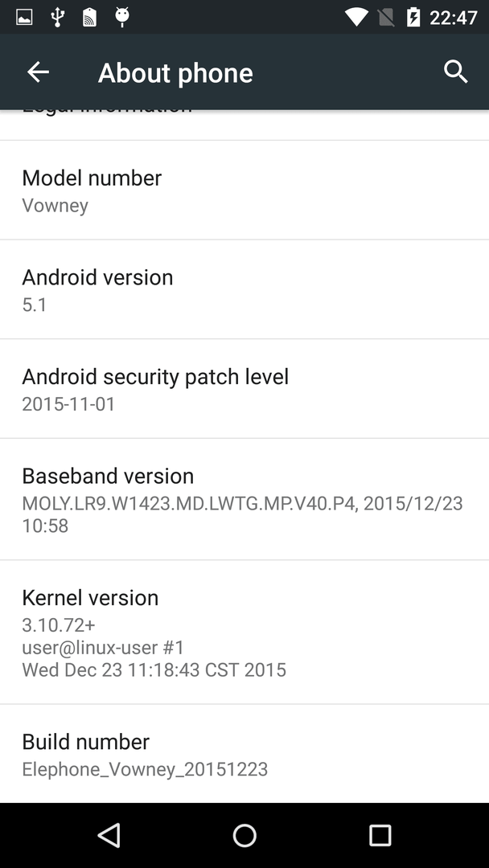Tap the no-SIM card status icon
Image resolution: width=489 pixels, height=868 pixels.
(x=386, y=17)
